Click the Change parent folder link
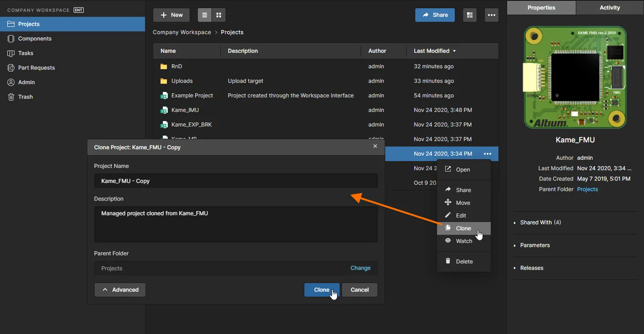 pyautogui.click(x=361, y=268)
